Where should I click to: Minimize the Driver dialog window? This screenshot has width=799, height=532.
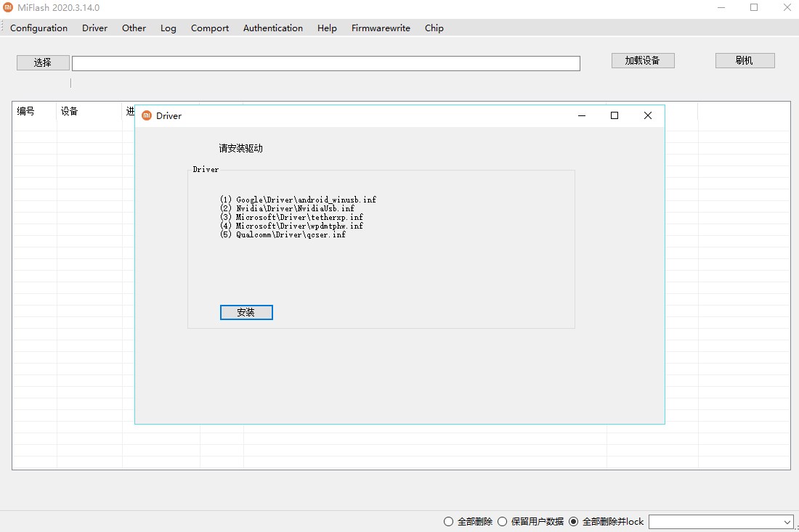click(581, 115)
